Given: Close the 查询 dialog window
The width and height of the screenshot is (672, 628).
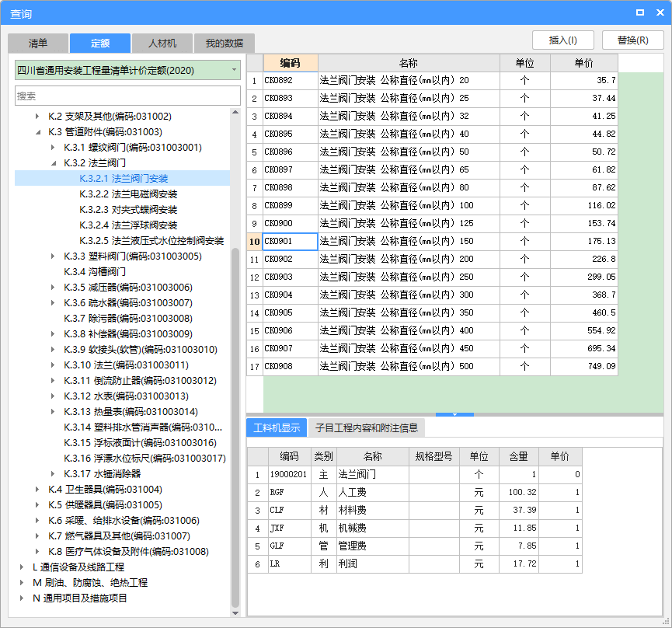Looking at the screenshot, I should [x=658, y=13].
